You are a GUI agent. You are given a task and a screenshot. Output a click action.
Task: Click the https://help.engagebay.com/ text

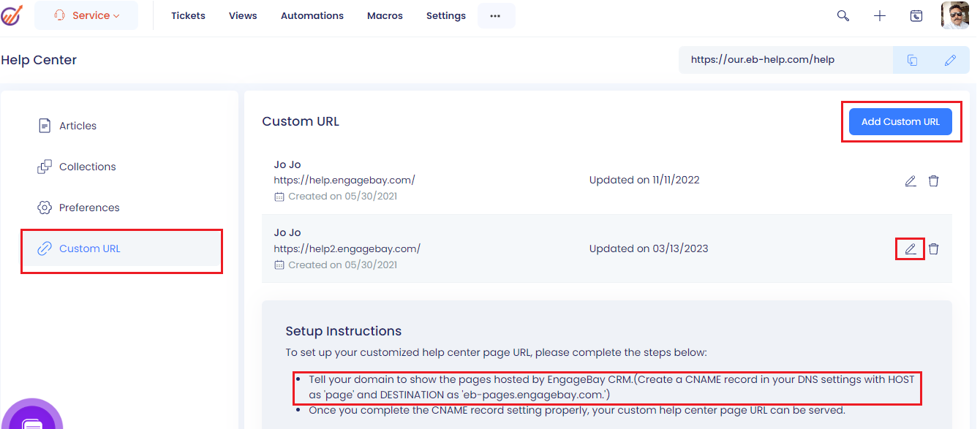click(344, 180)
